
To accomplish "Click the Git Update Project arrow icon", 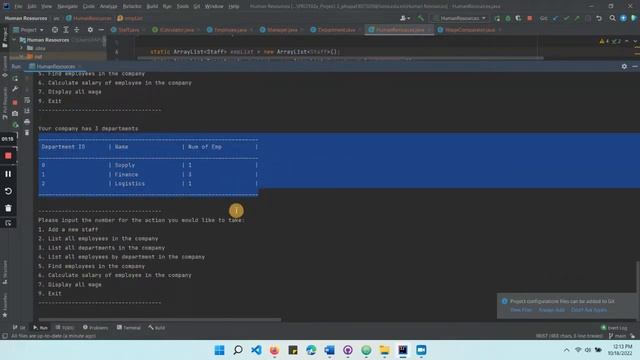I will pos(556,18).
